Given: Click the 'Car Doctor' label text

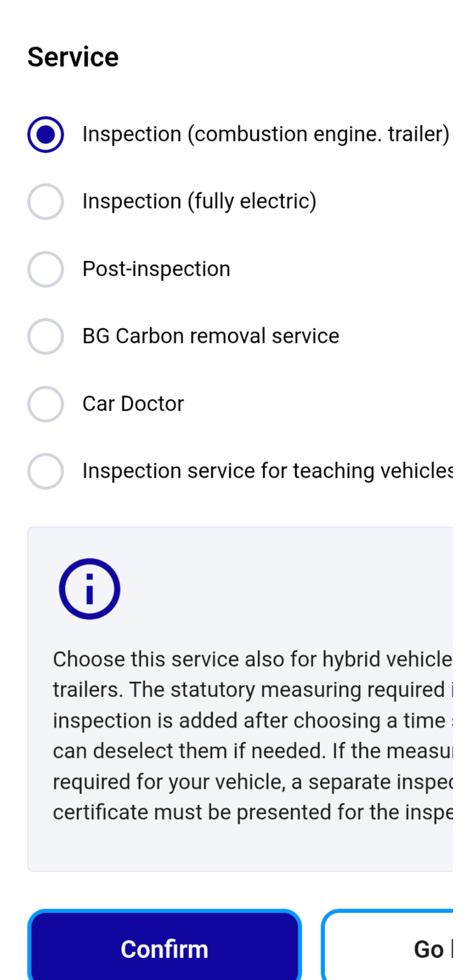Looking at the screenshot, I should (x=133, y=404).
